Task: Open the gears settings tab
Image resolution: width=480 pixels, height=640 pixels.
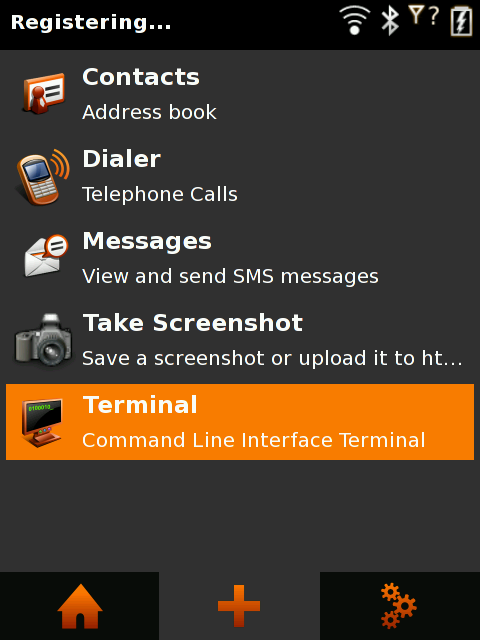Action: [x=400, y=606]
